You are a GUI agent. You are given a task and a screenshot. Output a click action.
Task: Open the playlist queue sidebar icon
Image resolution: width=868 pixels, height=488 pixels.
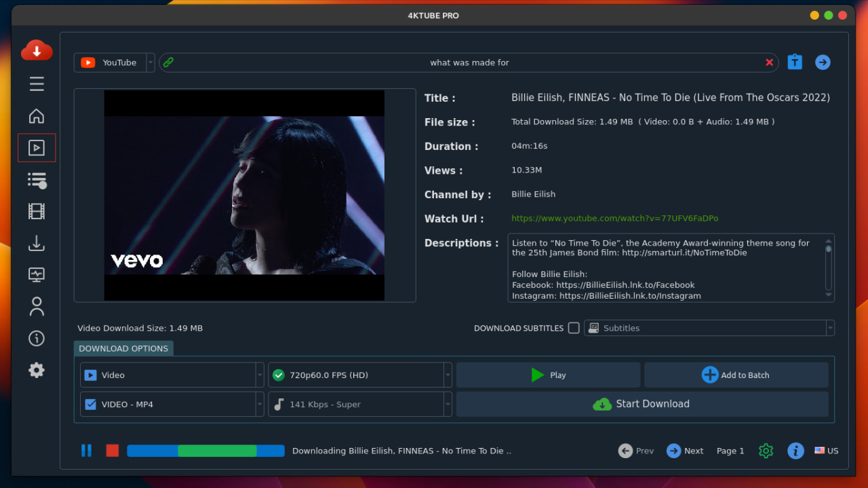(x=37, y=180)
